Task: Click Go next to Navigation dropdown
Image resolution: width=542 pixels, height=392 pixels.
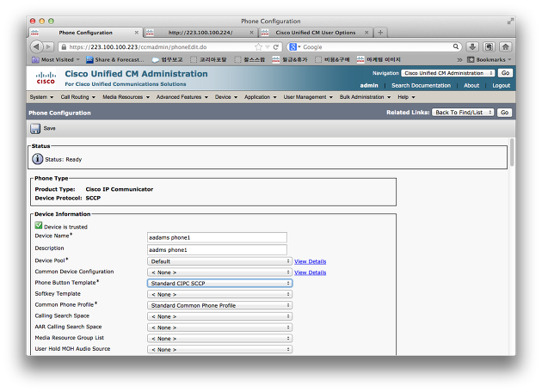Action: [505, 73]
